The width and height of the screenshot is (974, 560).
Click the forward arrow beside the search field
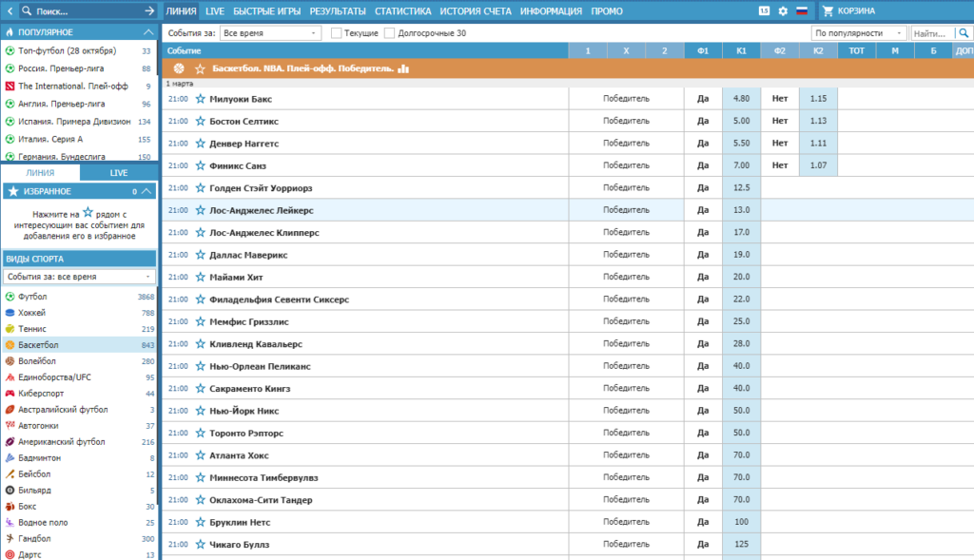[x=149, y=10]
